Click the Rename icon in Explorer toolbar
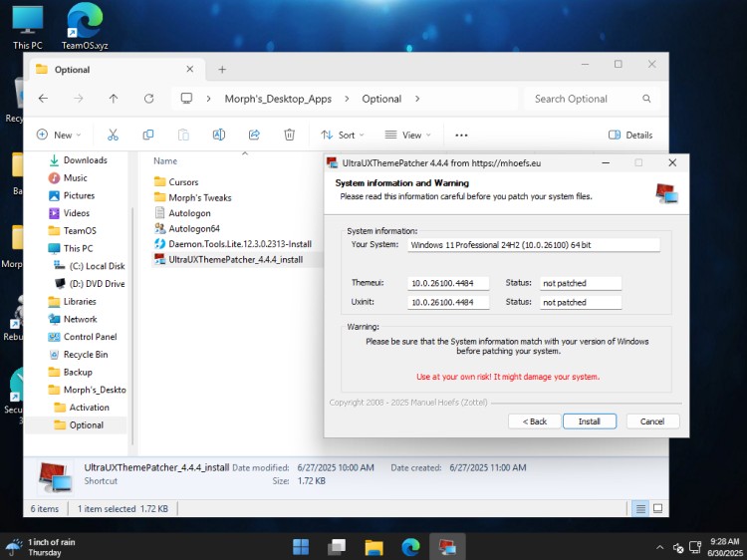The image size is (747, 560). (219, 135)
